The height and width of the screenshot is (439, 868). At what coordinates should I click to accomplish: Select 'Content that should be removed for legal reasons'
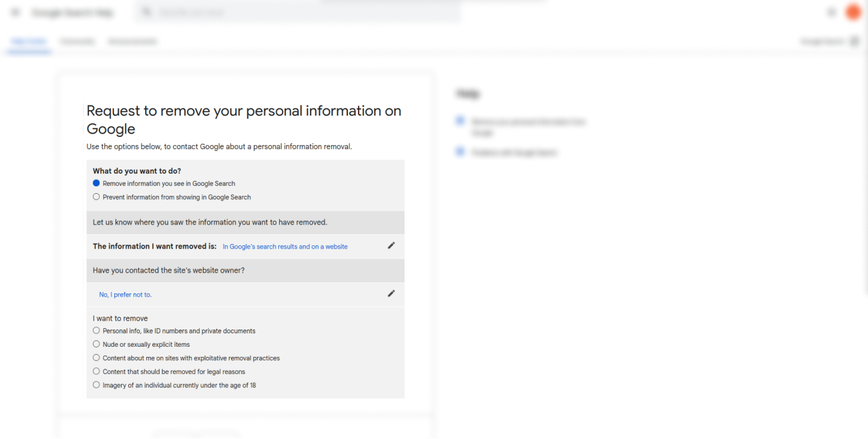96,372
